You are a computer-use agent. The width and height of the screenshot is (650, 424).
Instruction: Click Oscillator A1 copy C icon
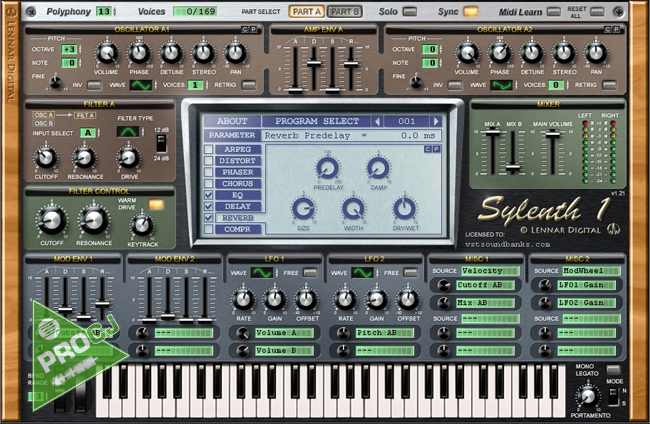pos(245,29)
